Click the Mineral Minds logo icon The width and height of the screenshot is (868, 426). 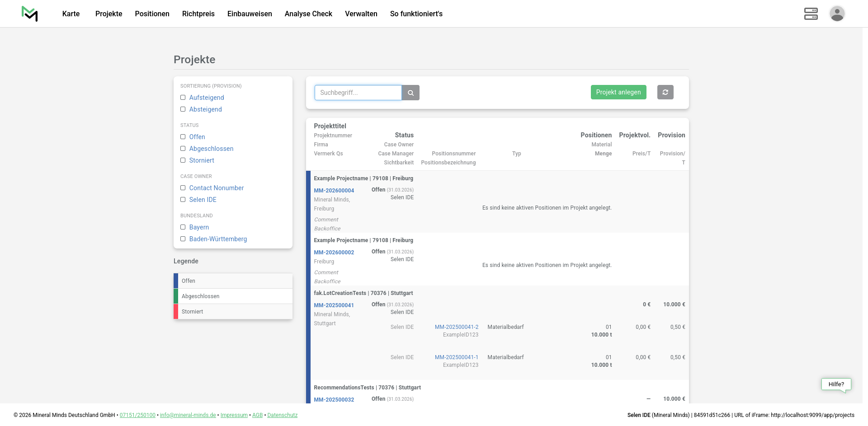pyautogui.click(x=29, y=14)
